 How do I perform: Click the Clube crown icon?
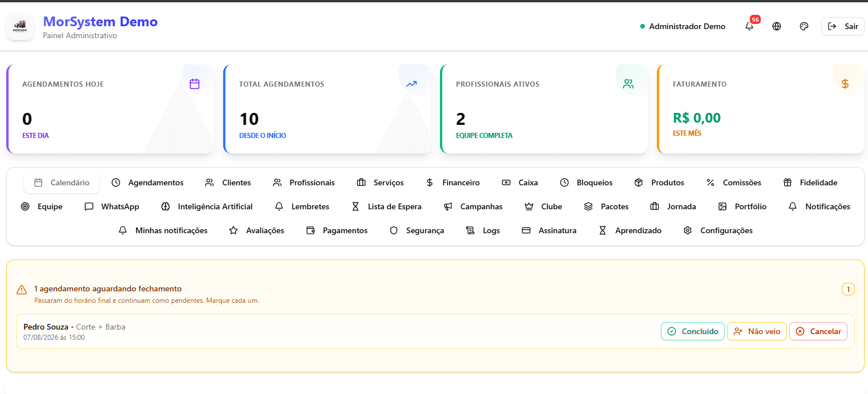pyautogui.click(x=529, y=206)
